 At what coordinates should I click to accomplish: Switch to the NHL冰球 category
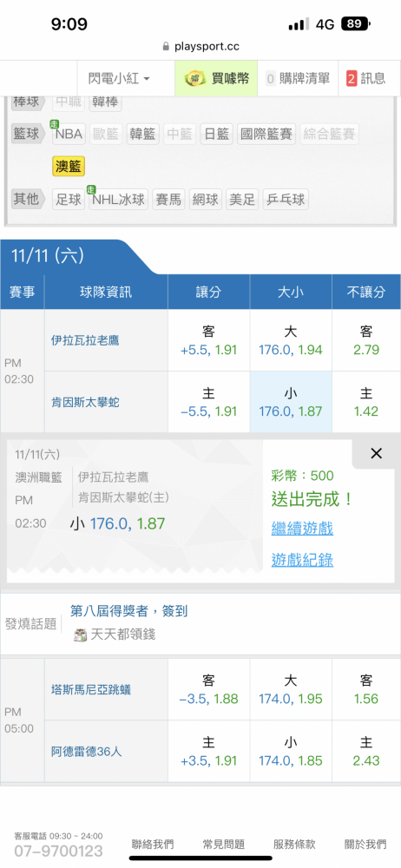tap(118, 200)
